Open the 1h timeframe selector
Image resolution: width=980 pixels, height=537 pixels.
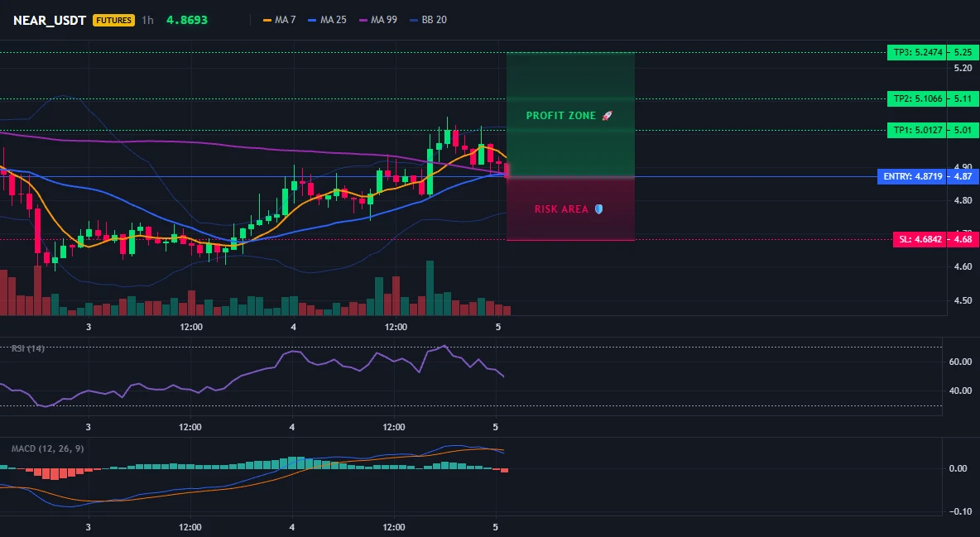click(x=147, y=20)
